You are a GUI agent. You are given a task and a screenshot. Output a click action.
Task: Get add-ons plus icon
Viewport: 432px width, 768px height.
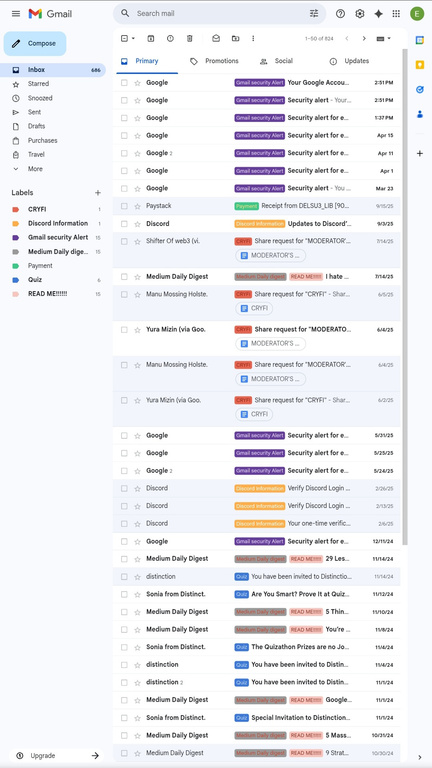pos(420,153)
